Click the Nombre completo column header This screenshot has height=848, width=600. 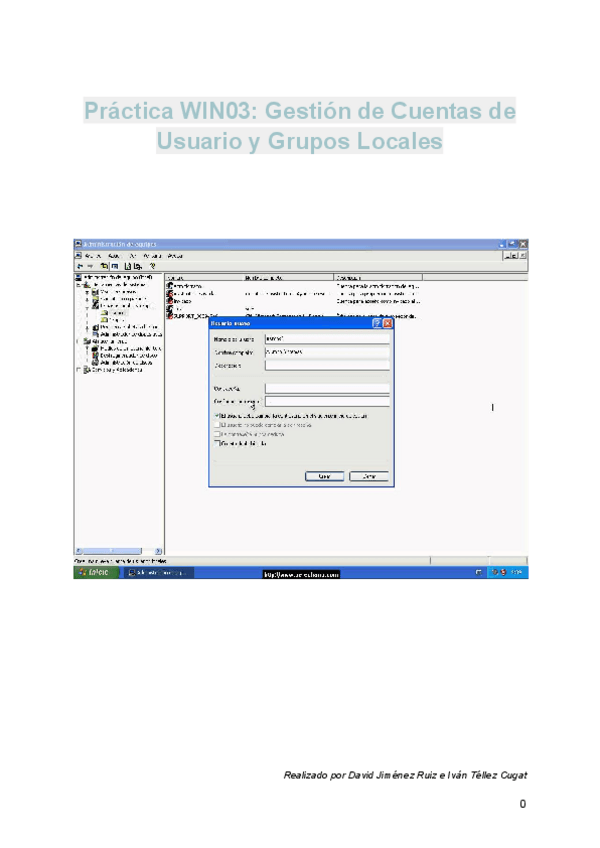tap(288, 277)
